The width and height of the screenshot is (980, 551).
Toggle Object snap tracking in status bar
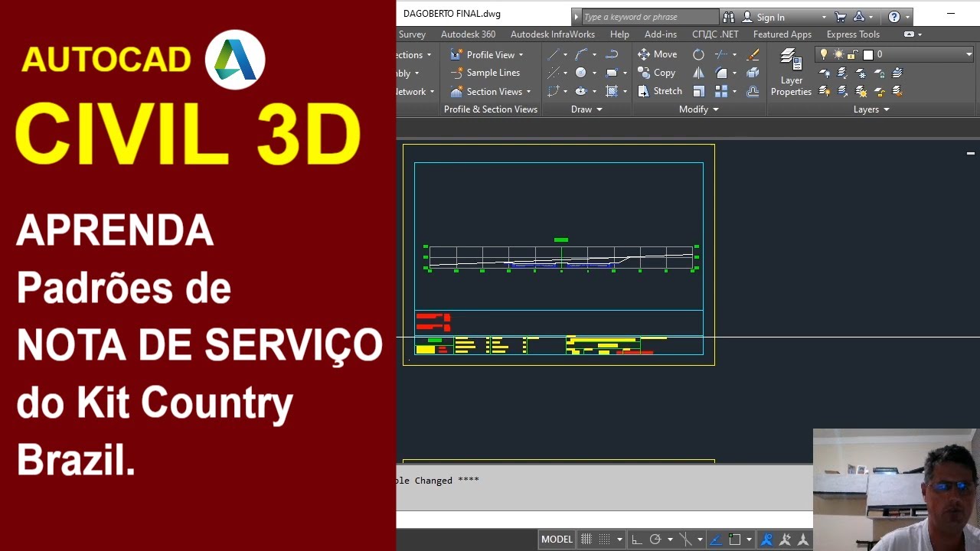coord(716,540)
